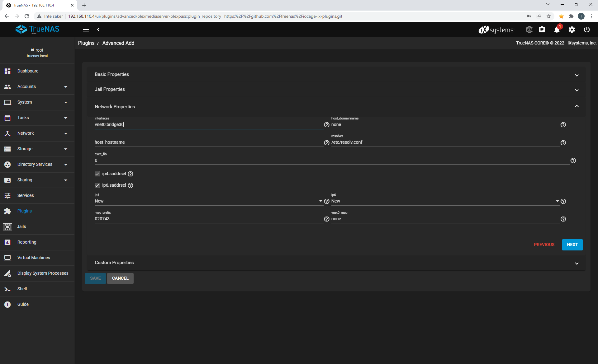Open Guide in the sidebar

(37, 305)
